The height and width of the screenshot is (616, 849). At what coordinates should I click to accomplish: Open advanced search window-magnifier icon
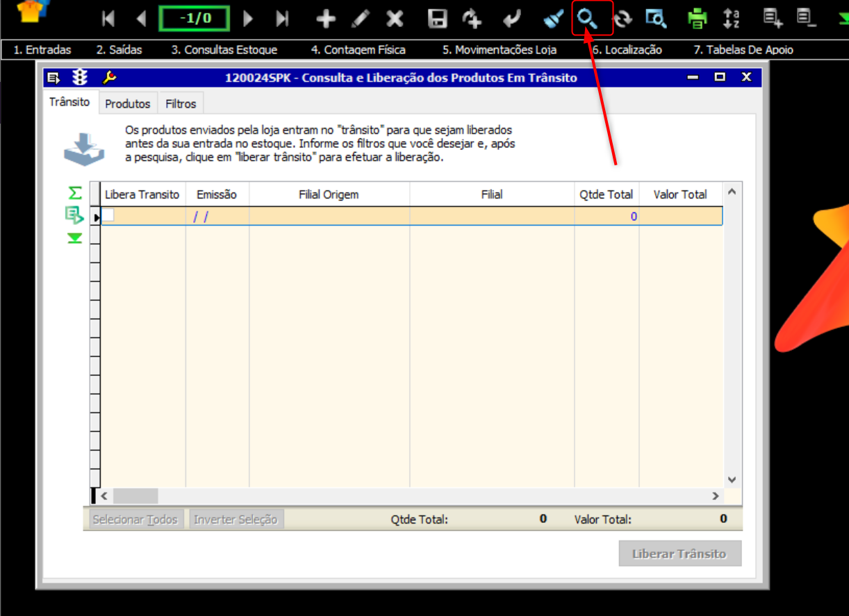656,19
